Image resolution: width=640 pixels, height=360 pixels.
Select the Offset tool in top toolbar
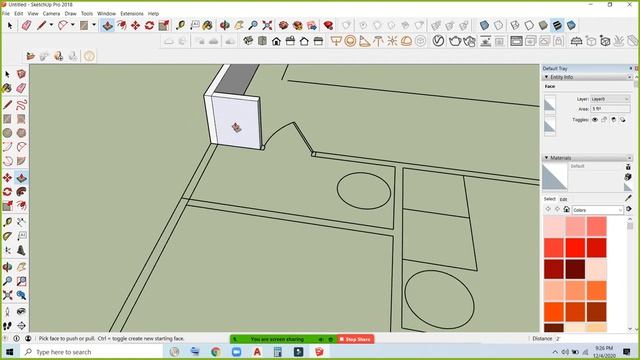121,26
